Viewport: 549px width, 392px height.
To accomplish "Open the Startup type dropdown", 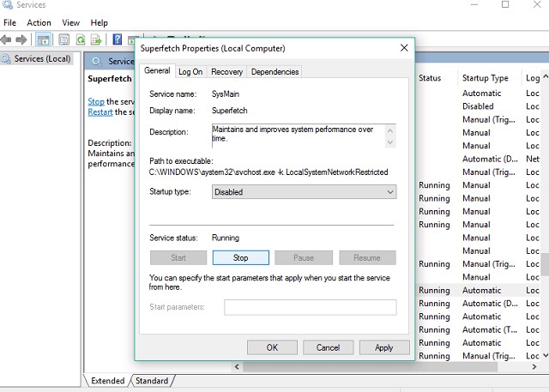I will pyautogui.click(x=304, y=192).
